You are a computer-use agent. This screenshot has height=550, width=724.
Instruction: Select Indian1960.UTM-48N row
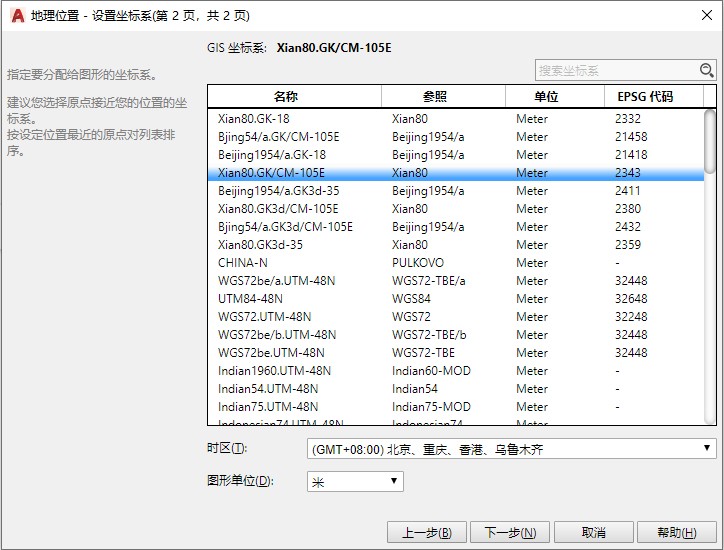tap(456, 371)
